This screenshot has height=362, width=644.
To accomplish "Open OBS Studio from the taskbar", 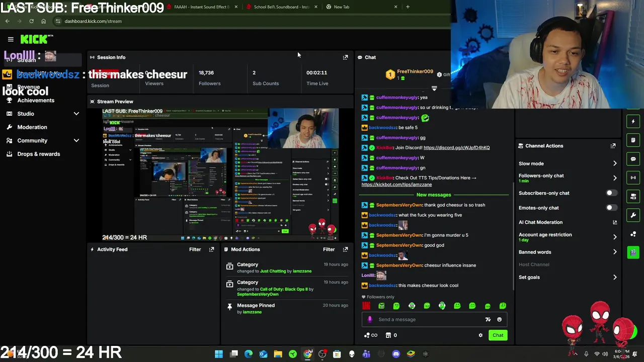I will [x=322, y=354].
